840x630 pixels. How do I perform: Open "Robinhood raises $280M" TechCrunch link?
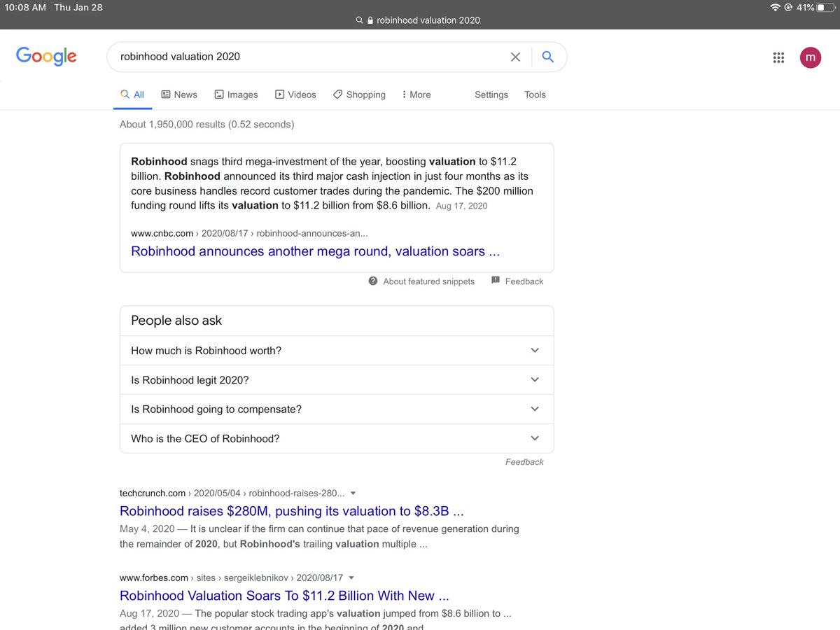[292, 511]
